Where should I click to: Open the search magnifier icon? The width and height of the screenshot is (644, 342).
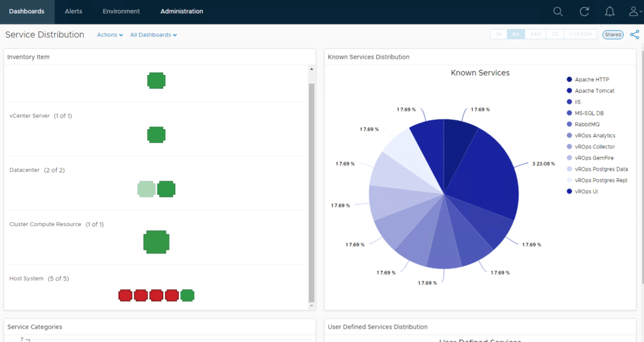click(558, 11)
